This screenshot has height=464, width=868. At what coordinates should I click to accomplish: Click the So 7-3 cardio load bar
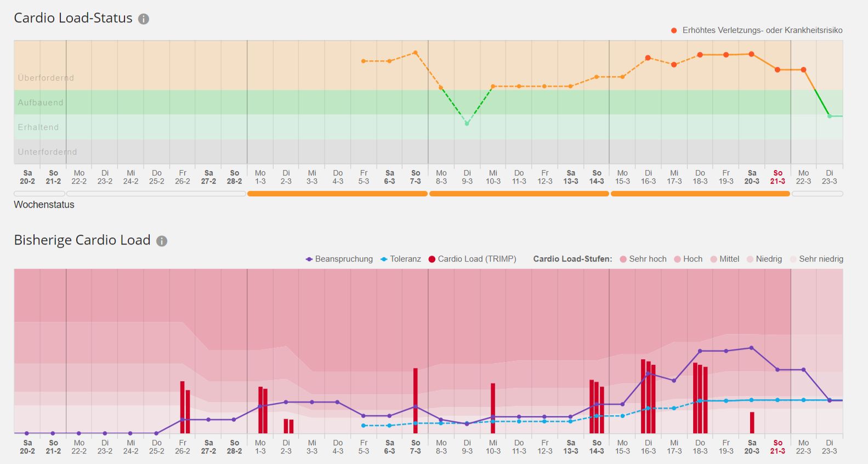(x=416, y=400)
